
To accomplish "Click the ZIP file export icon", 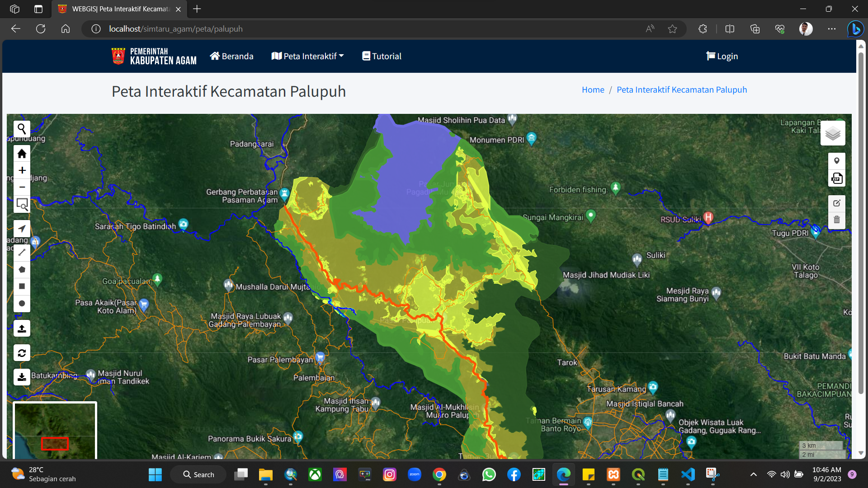I will click(x=837, y=178).
